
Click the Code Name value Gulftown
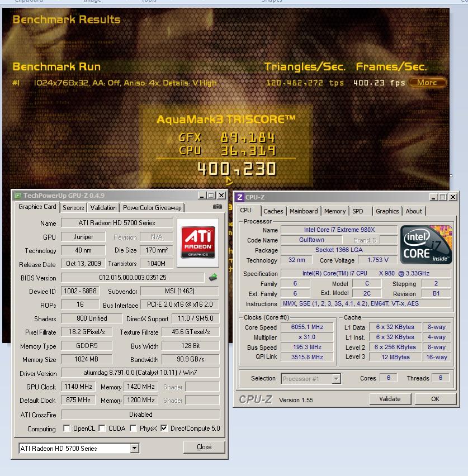coord(311,240)
